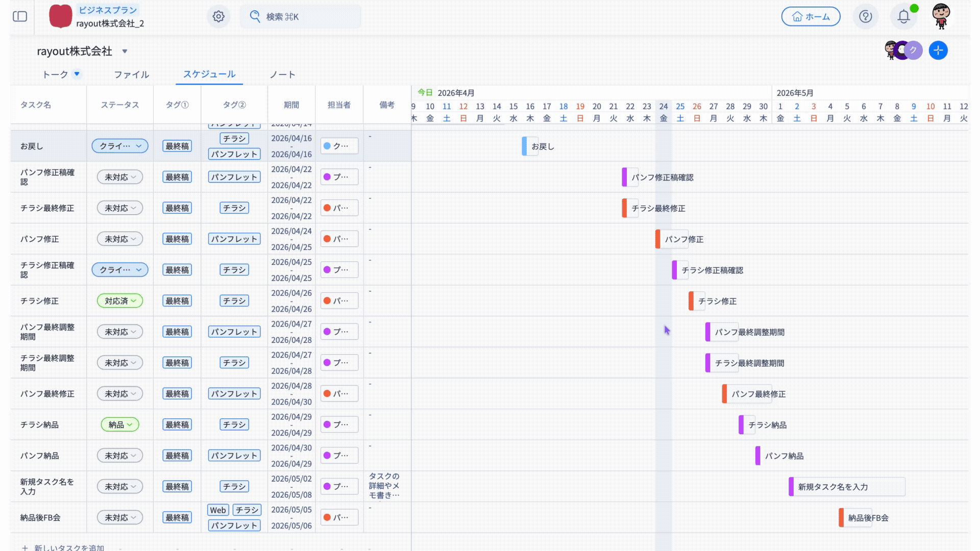Image resolution: width=980 pixels, height=551 pixels.
Task: Switch to the ノート tab
Action: (x=282, y=74)
